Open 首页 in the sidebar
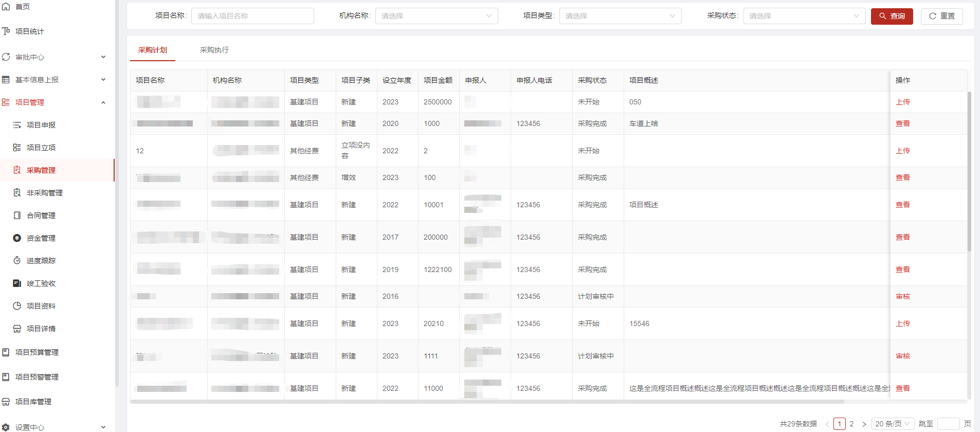980x432 pixels. (x=23, y=7)
